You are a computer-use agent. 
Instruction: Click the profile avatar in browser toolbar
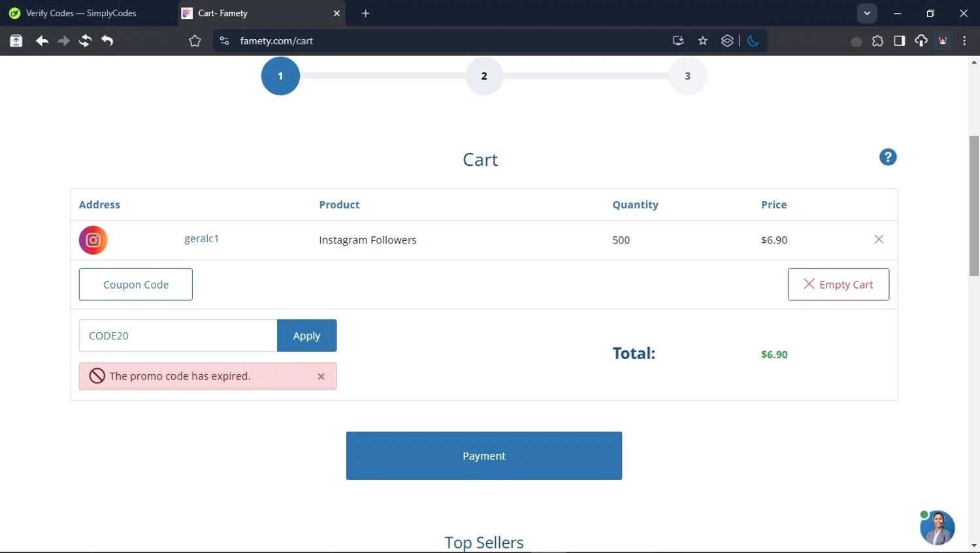point(943,41)
